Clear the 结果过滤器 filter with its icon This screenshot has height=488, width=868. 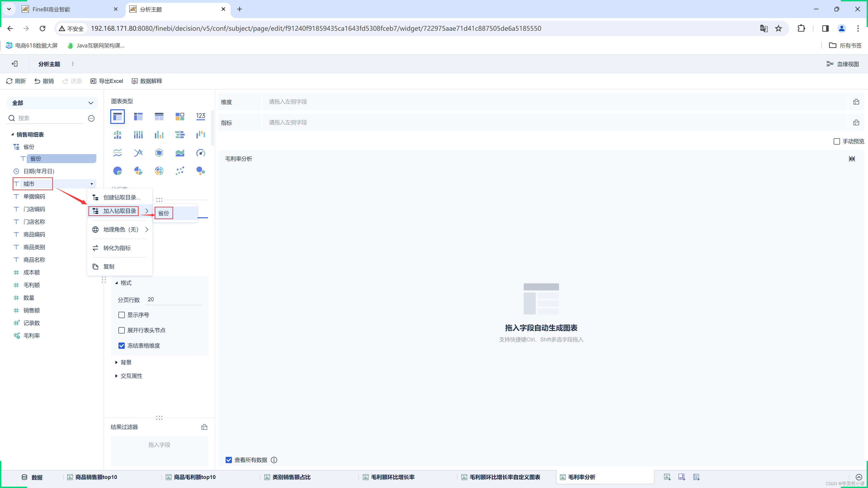point(204,427)
